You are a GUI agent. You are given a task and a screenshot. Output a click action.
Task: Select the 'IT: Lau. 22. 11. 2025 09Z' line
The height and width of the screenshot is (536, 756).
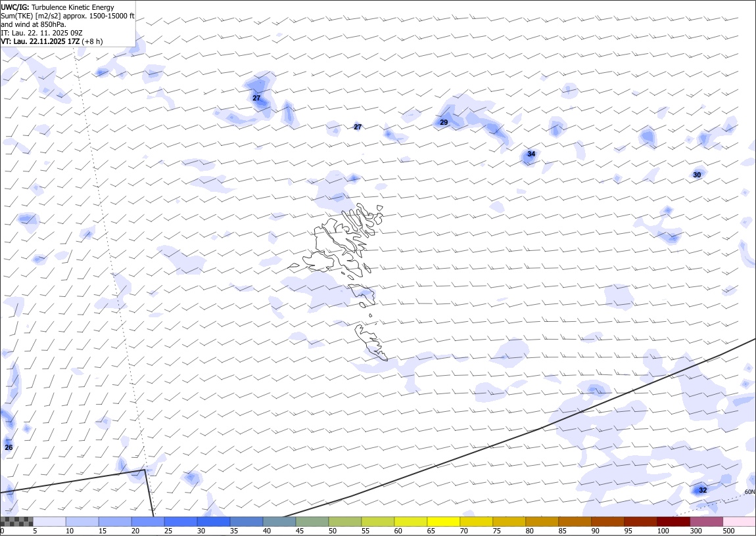click(x=42, y=33)
